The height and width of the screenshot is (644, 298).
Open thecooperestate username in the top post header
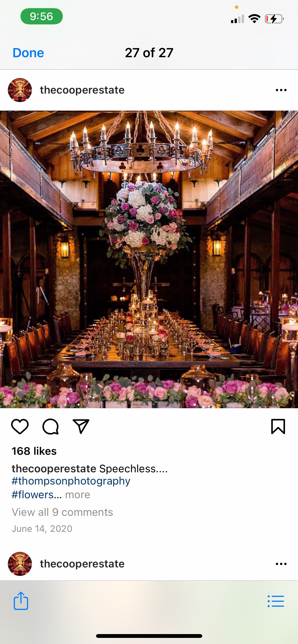point(82,90)
